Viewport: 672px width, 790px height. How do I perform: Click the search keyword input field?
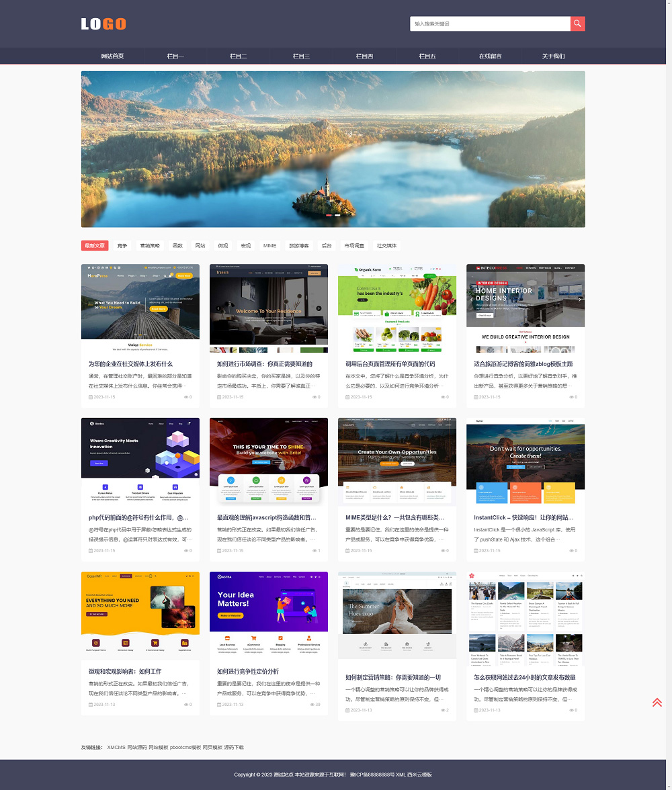(490, 24)
